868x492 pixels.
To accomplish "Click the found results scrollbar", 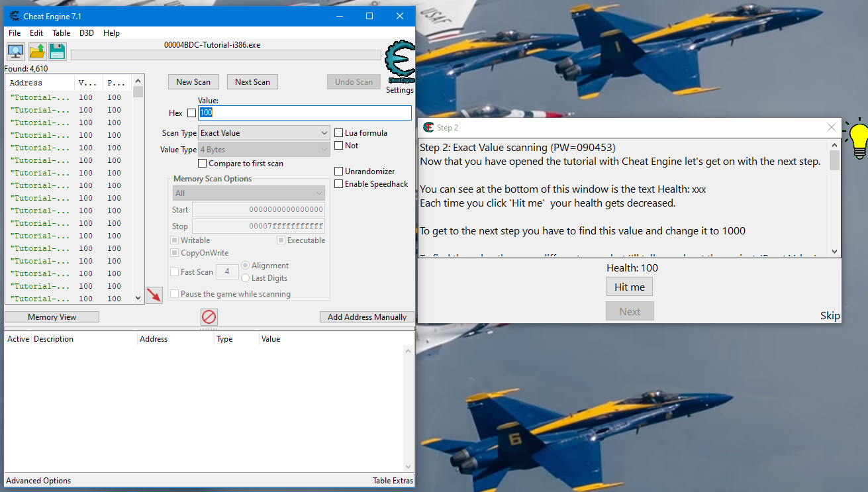I will [138, 93].
